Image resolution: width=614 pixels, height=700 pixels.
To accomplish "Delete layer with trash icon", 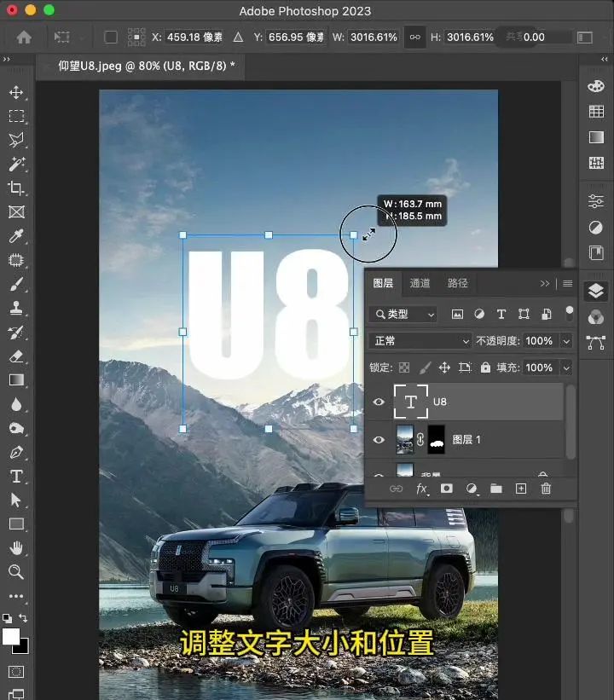I will (546, 489).
